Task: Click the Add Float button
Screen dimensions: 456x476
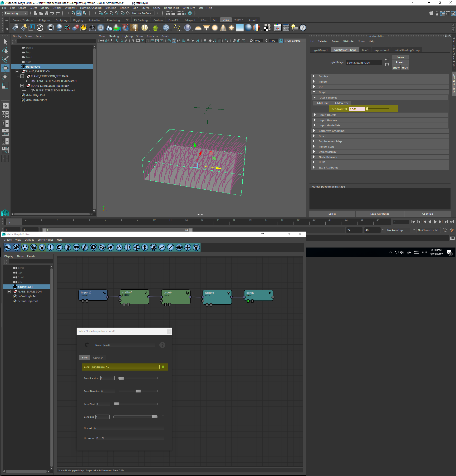Action: [322, 103]
